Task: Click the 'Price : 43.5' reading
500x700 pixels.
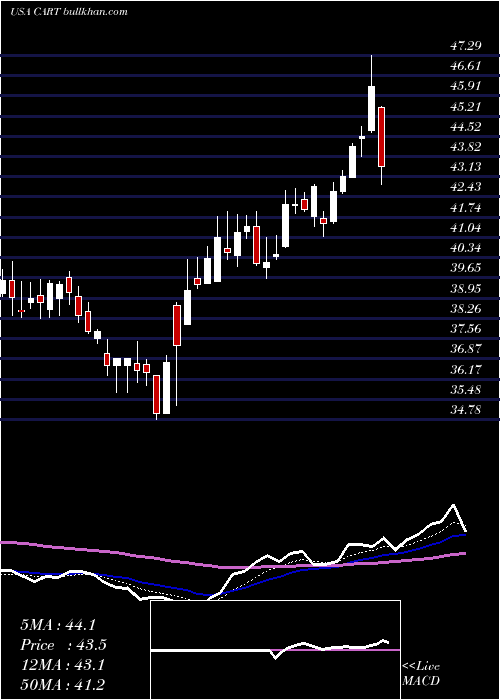Action: coord(64,645)
